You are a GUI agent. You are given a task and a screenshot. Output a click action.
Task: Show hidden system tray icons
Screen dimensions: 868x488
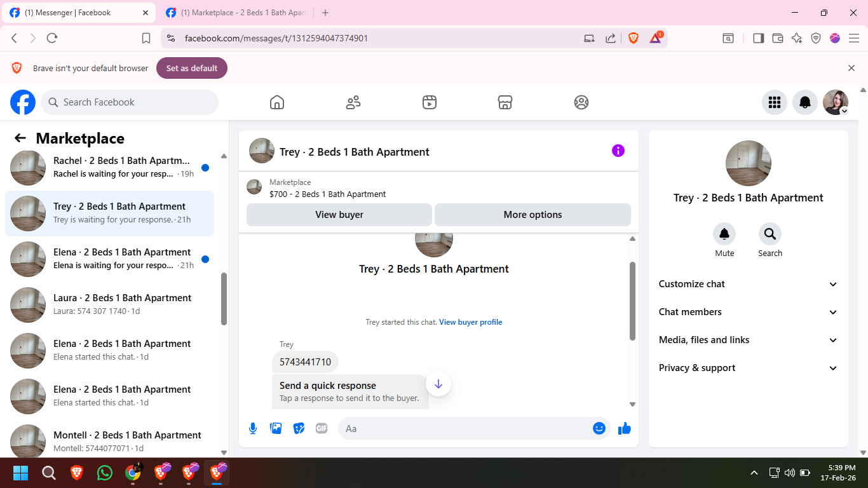[x=754, y=473]
